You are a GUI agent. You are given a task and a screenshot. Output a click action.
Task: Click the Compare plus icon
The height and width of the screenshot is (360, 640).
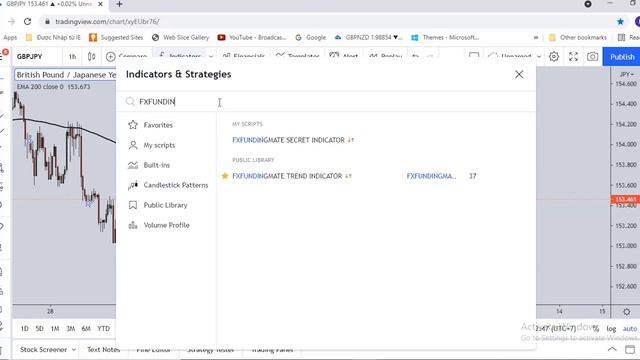(x=111, y=56)
